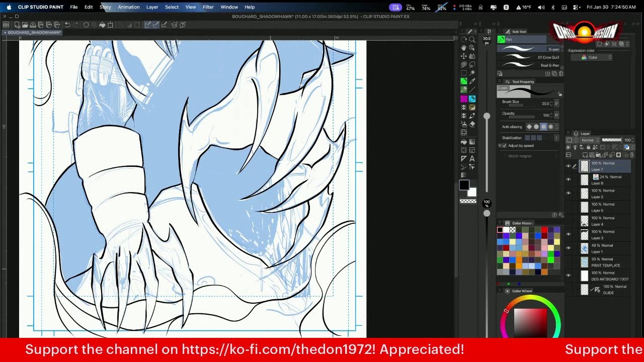The height and width of the screenshot is (362, 644).
Task: Open Anti-aliasing stepper dropdown
Action: (x=556, y=127)
